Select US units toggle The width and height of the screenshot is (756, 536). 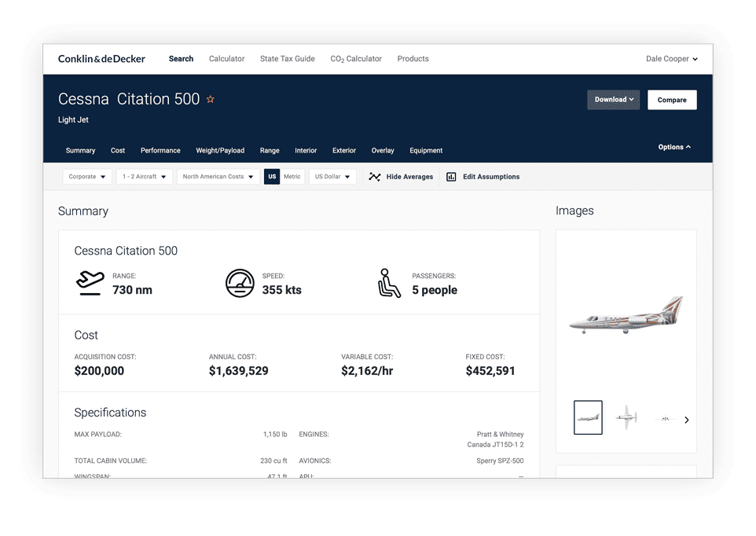click(x=272, y=177)
